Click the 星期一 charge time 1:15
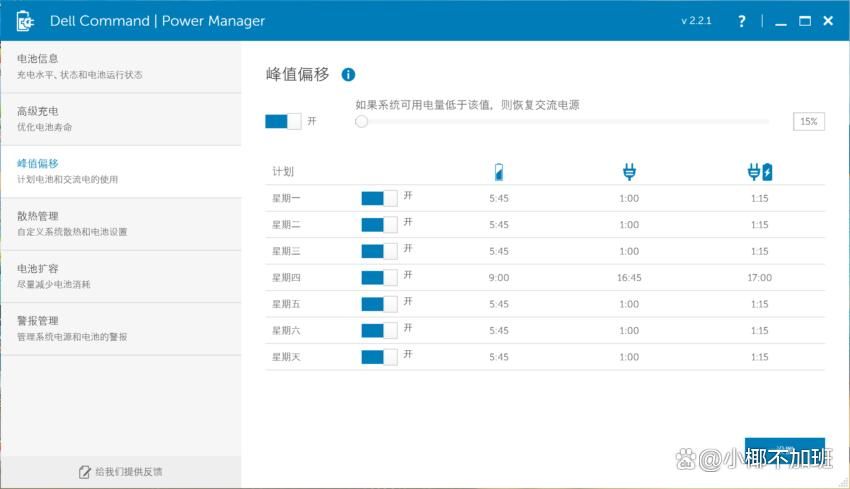Viewport: 850px width, 489px height. point(759,198)
